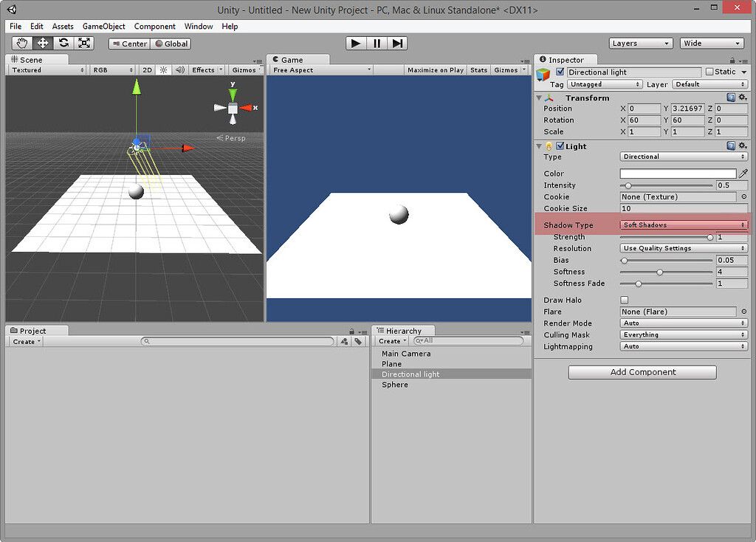Select the Move tool
Image resolution: width=756 pixels, height=542 pixels.
point(42,44)
